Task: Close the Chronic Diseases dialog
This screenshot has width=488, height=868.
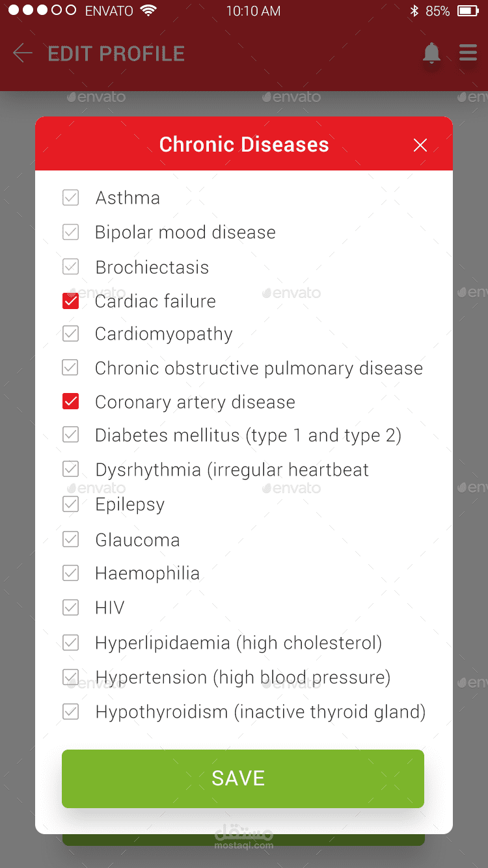Action: tap(420, 145)
